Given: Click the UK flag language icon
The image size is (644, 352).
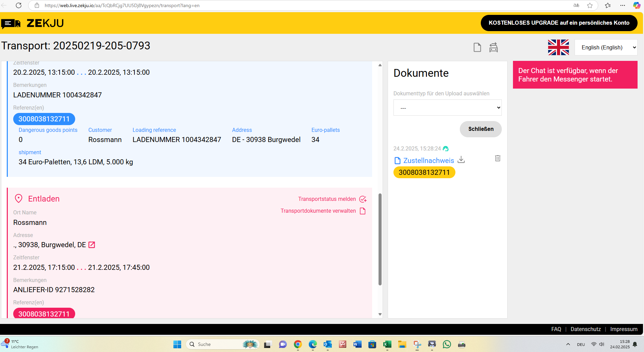Looking at the screenshot, I should [558, 47].
